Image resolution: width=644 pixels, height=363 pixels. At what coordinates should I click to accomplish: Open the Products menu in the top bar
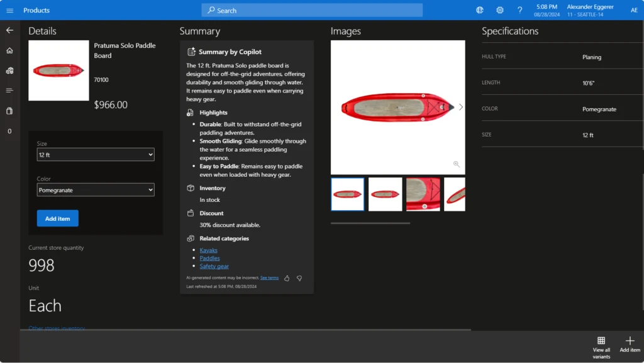(36, 10)
